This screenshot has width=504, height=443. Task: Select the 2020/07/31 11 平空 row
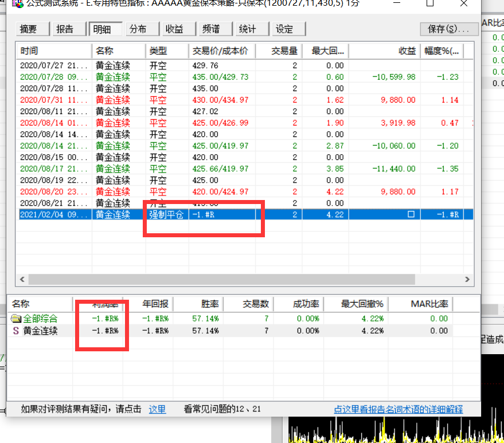tap(244, 100)
